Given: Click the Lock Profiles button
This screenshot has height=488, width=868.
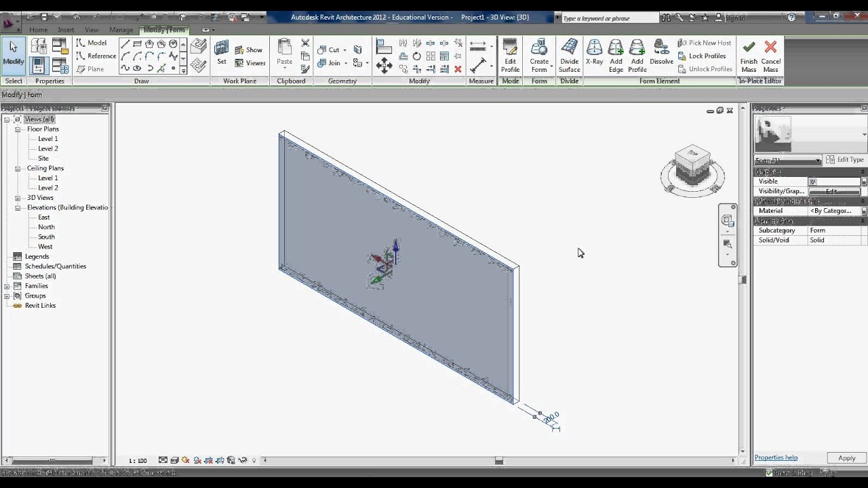Looking at the screenshot, I should pos(701,56).
